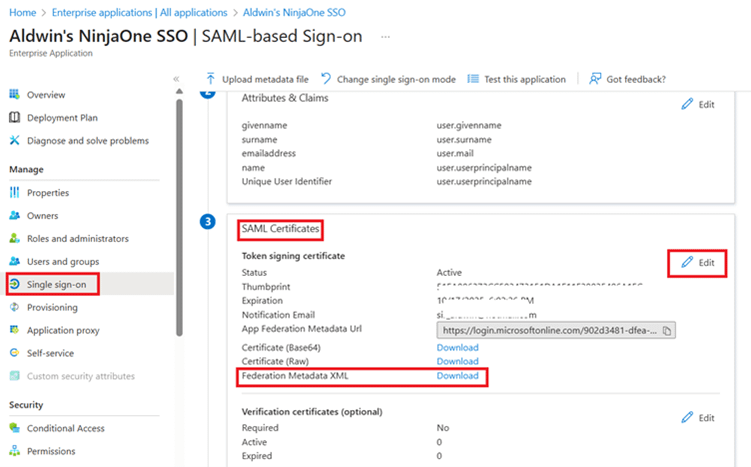
Task: Click Roles and administrators icon
Action: click(14, 238)
